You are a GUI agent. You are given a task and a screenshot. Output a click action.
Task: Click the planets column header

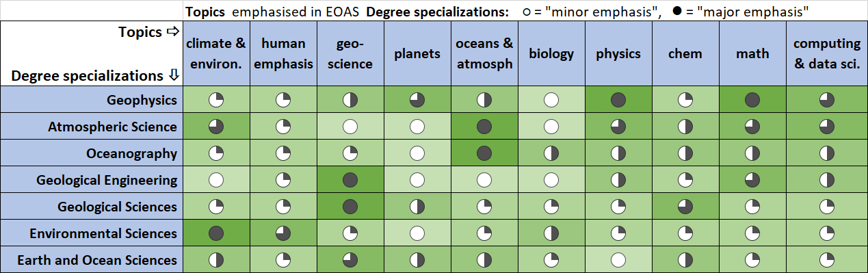[x=417, y=53]
